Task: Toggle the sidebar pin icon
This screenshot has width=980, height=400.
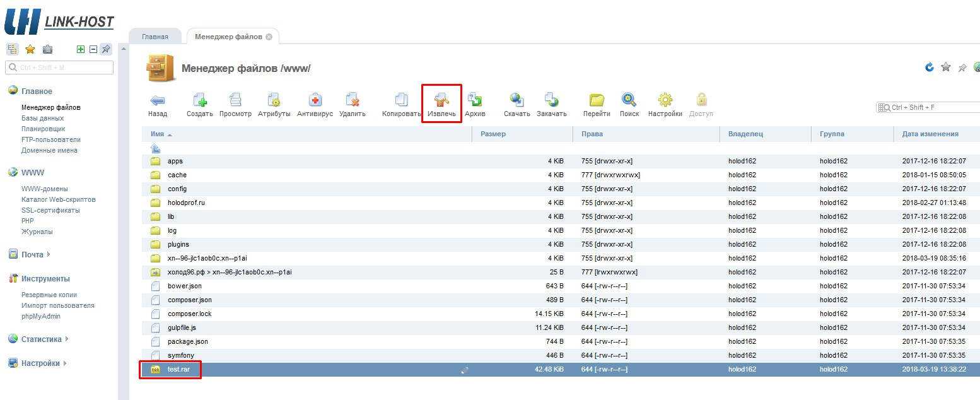Action: point(106,49)
